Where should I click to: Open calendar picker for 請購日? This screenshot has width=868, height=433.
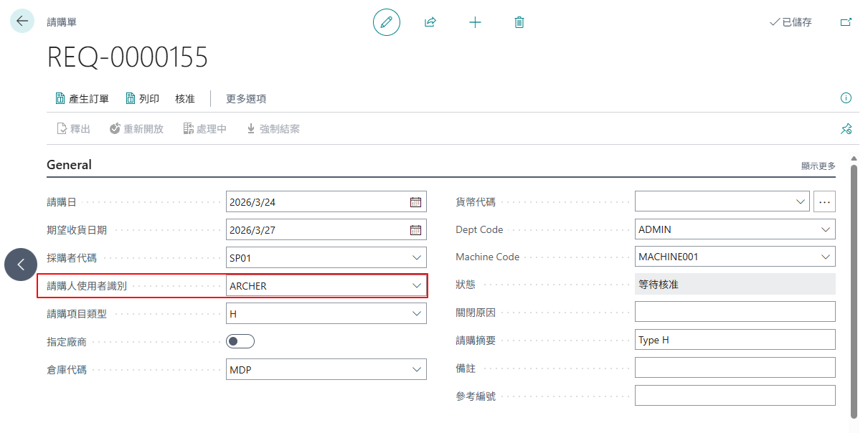[x=415, y=202]
